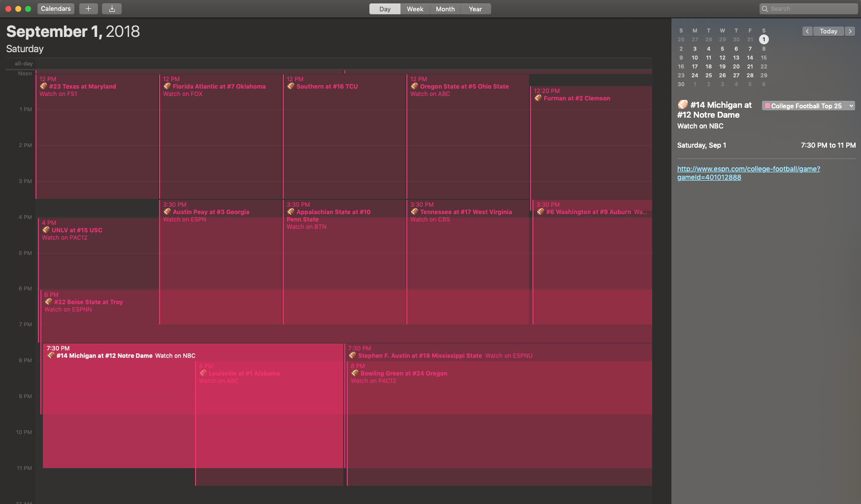Select #6 Washington at #9 Auburn event

(592, 262)
